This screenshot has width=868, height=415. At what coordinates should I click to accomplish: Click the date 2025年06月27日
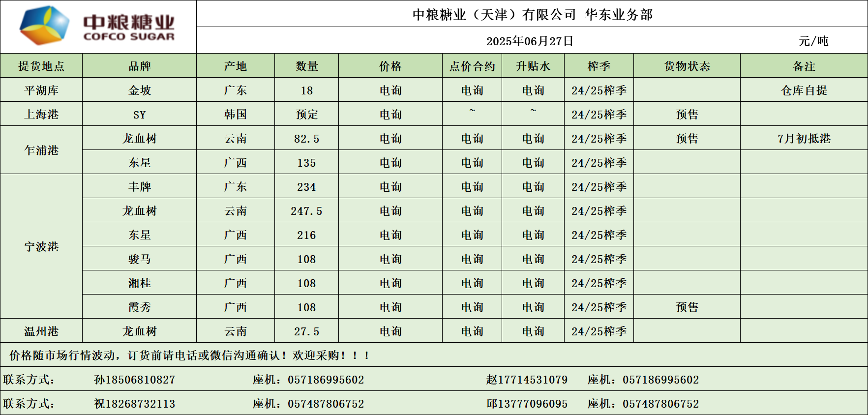click(x=530, y=41)
